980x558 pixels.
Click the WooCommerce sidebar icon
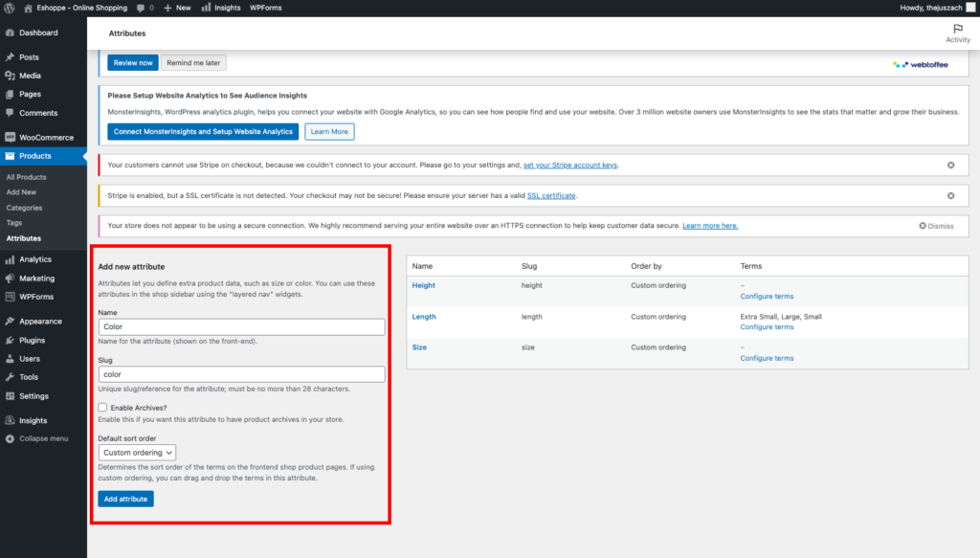pos(10,138)
